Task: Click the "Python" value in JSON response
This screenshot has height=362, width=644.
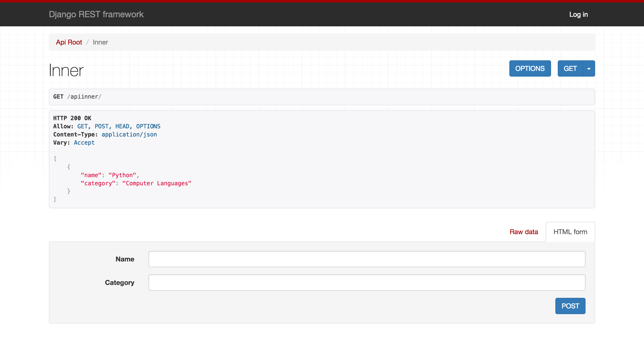Action: 122,175
